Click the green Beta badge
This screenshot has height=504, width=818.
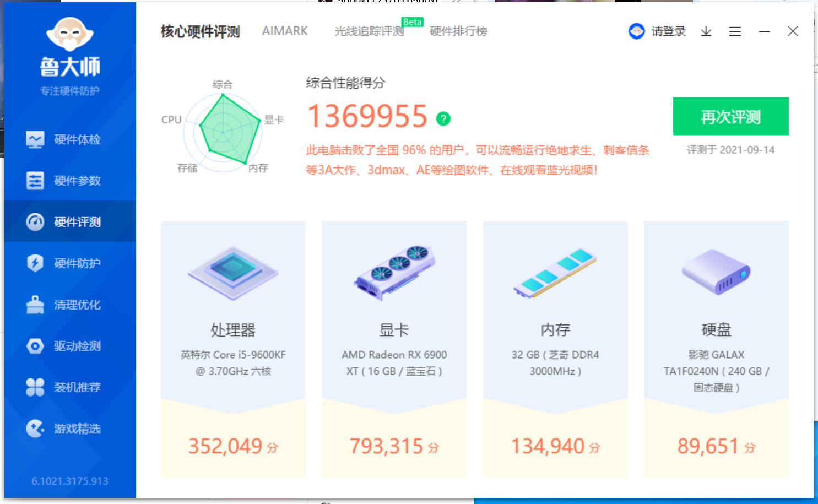pyautogui.click(x=413, y=22)
